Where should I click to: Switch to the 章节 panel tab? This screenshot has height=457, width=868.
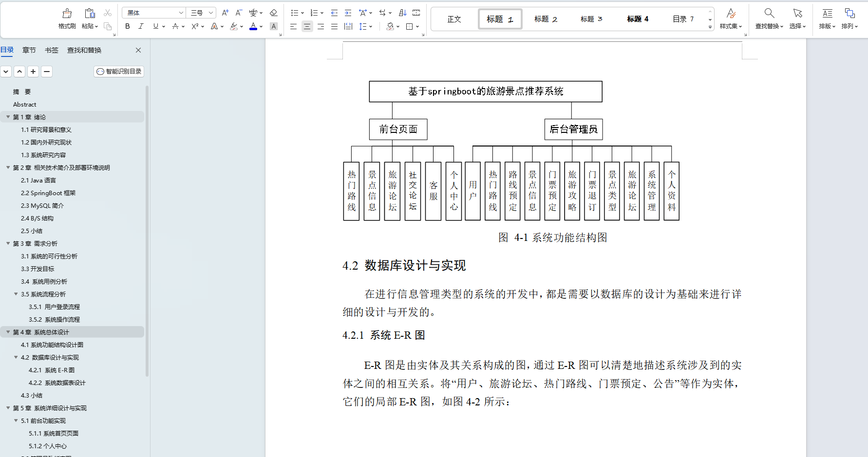pos(29,50)
